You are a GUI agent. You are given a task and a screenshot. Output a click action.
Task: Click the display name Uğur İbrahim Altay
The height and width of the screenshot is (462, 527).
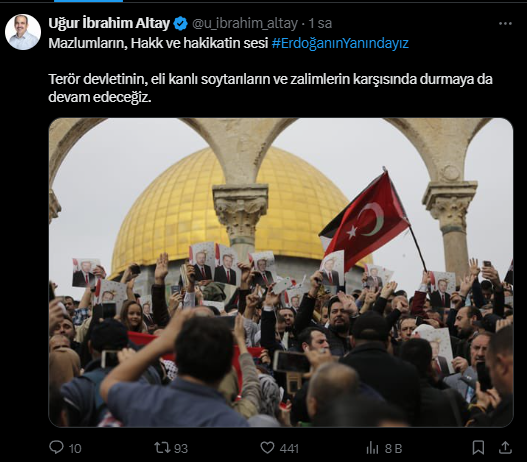point(109,23)
